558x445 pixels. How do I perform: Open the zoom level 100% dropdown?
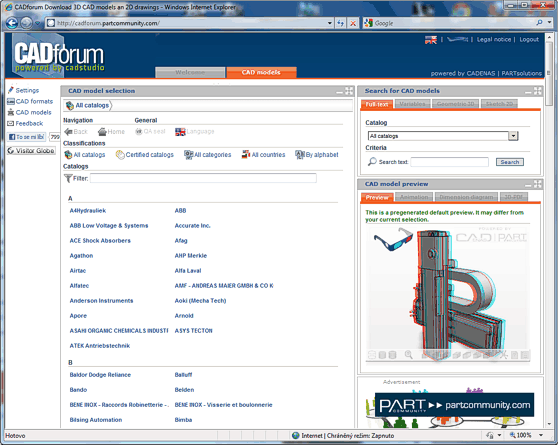click(x=541, y=435)
